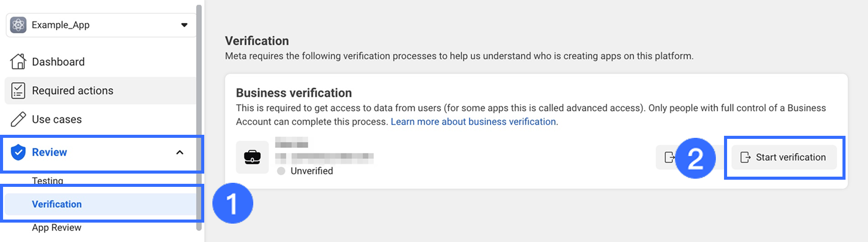Go to Use cases section
Image resolution: width=868 pixels, height=242 pixels.
pos(57,119)
